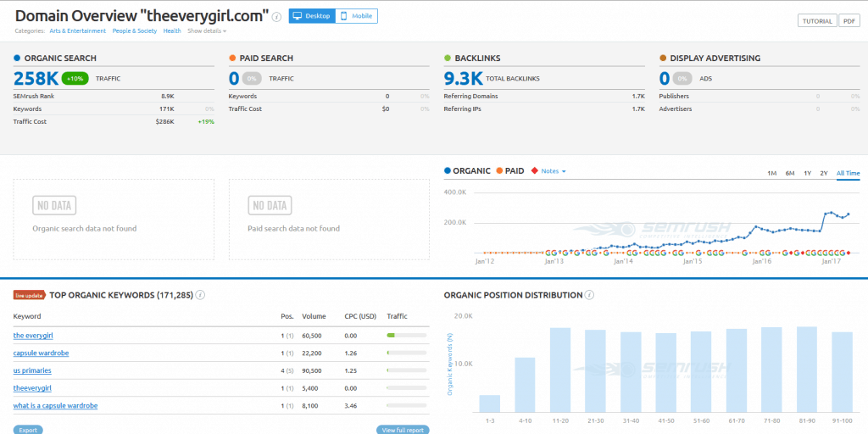868x434 pixels.
Task: Click the NO DATA icon in paid box
Action: (x=270, y=205)
